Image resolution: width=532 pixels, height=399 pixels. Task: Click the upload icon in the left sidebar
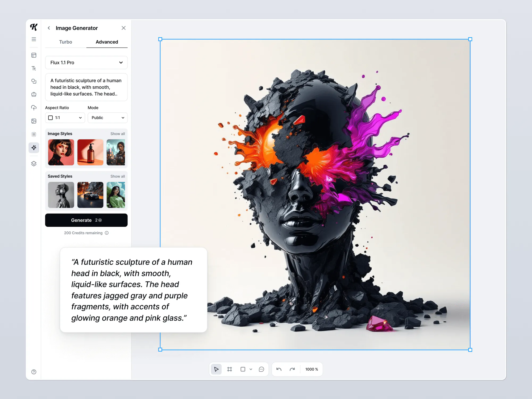[34, 107]
